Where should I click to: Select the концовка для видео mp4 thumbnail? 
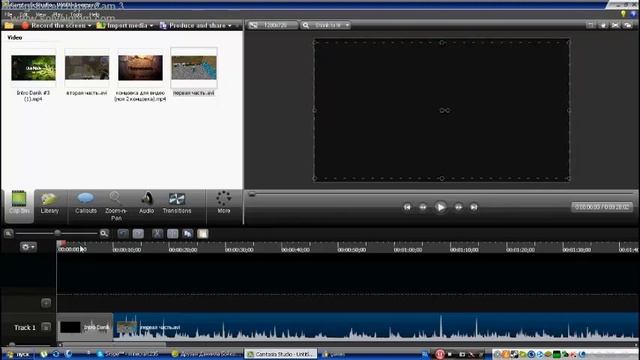tap(140, 68)
